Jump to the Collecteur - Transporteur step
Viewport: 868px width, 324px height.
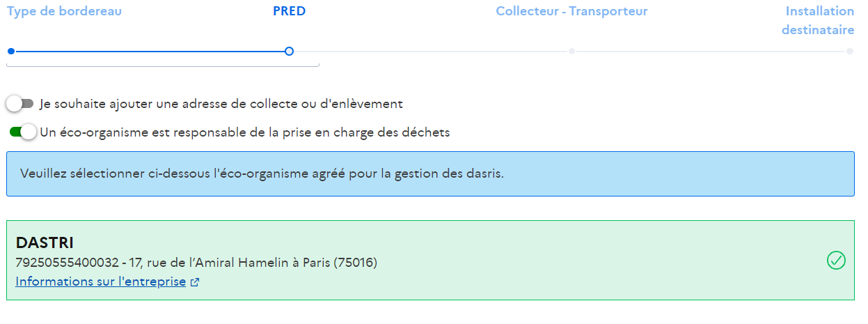(x=571, y=12)
